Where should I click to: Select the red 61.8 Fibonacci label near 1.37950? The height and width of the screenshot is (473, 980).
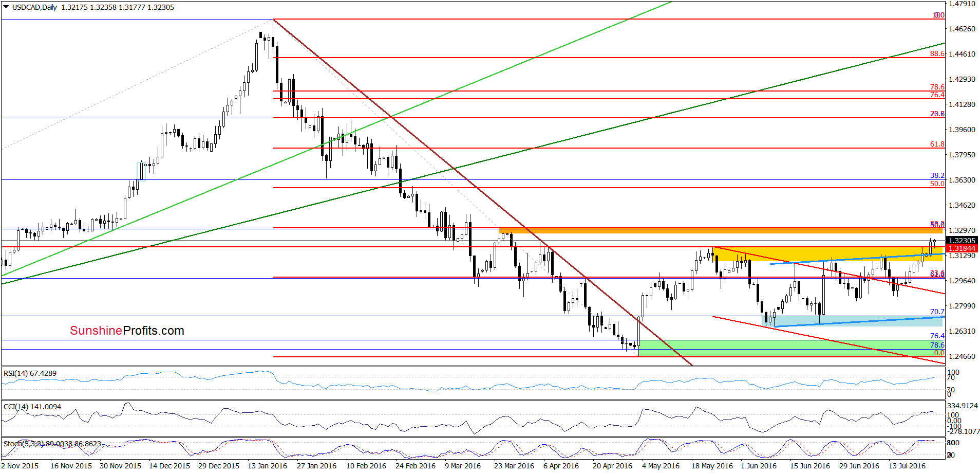(937, 144)
